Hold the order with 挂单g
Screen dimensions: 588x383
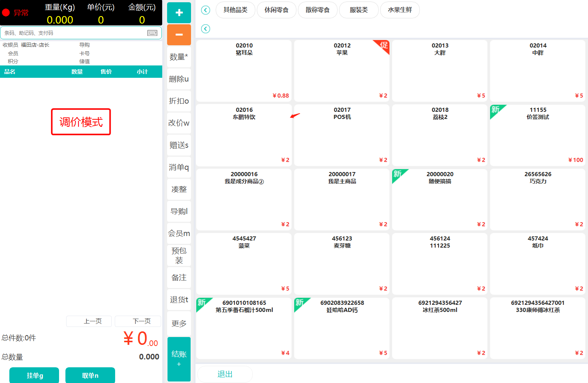coord(34,375)
